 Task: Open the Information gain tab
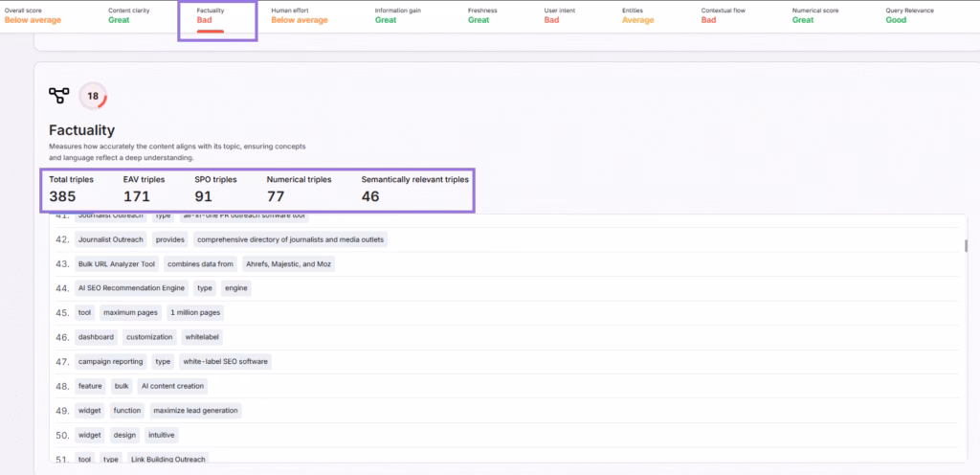point(399,15)
